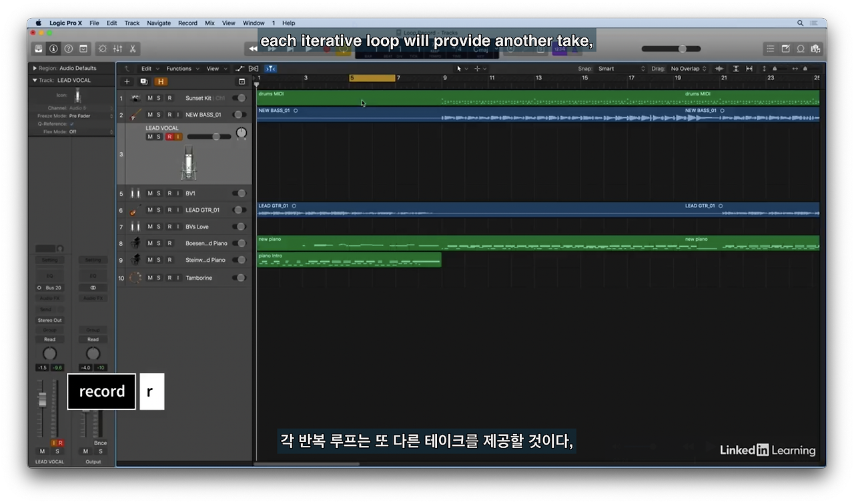Open the Window menu

(254, 23)
